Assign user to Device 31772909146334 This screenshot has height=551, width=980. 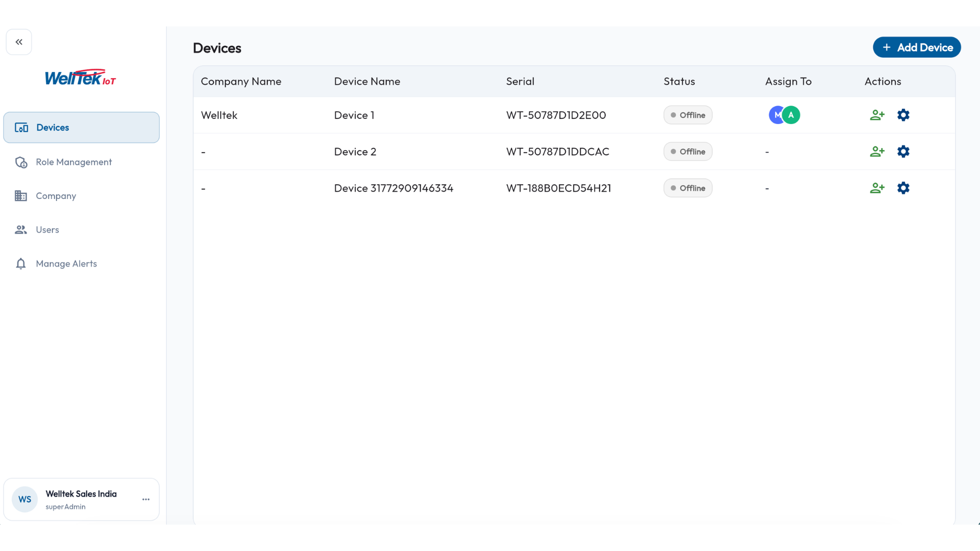coord(877,188)
